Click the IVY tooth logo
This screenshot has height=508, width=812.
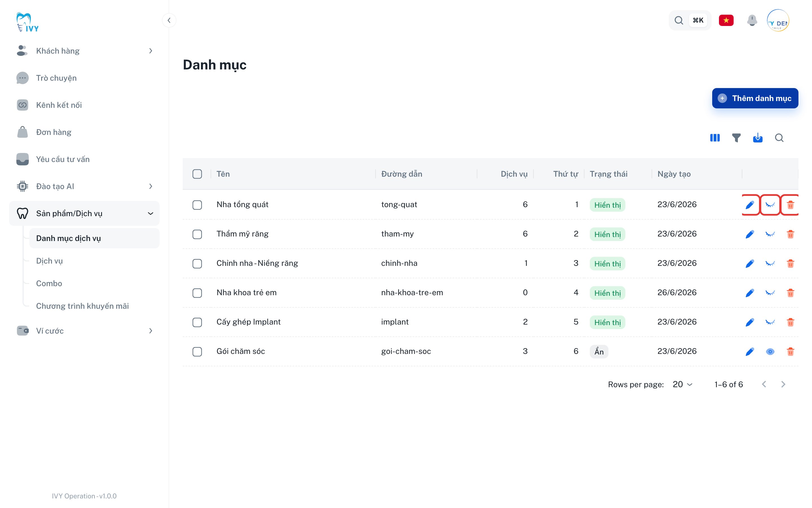[x=28, y=22]
